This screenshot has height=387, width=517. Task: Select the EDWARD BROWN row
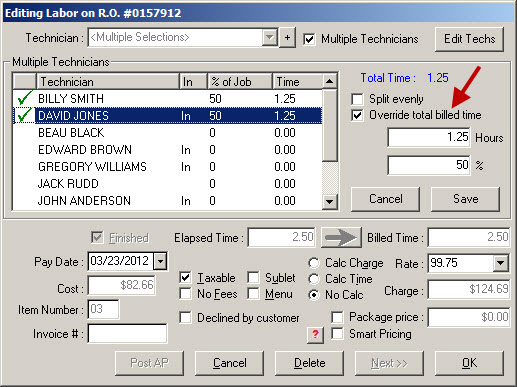pyautogui.click(x=167, y=150)
